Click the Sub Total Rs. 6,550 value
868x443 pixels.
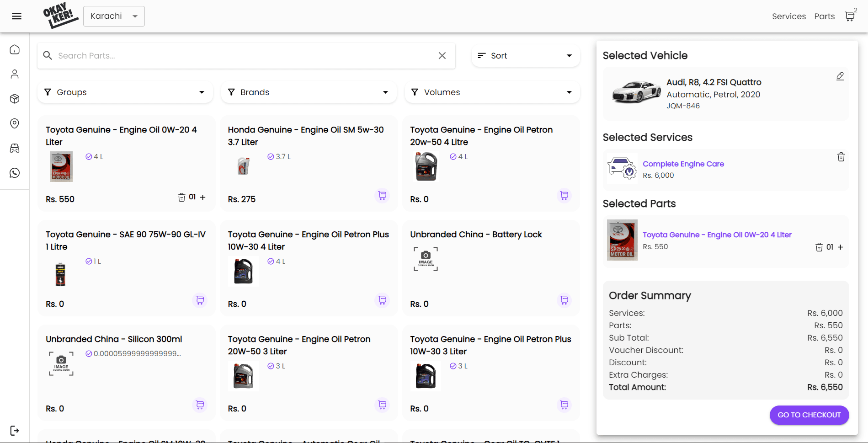tap(825, 338)
